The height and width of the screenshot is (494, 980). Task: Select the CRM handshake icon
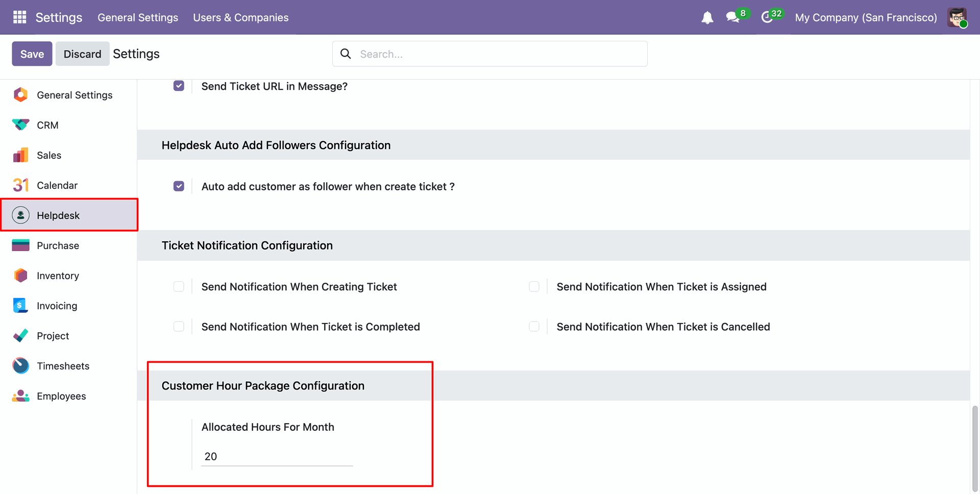click(20, 125)
